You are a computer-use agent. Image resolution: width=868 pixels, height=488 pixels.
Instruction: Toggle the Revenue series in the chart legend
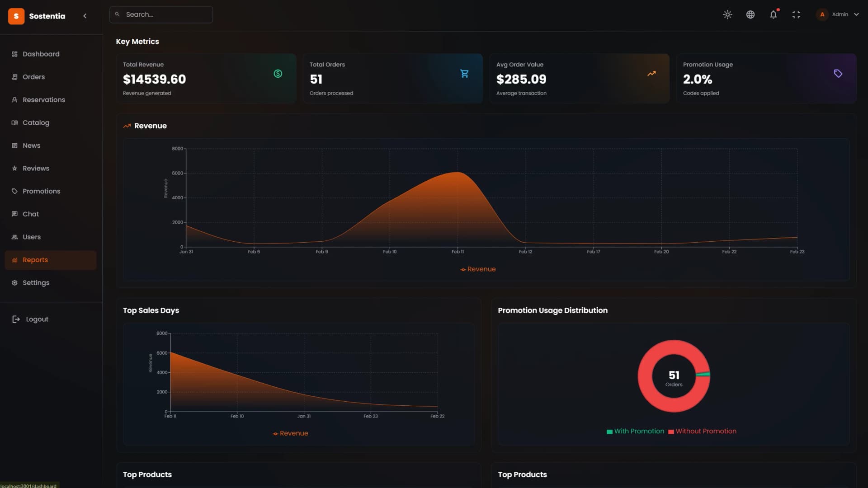(477, 269)
